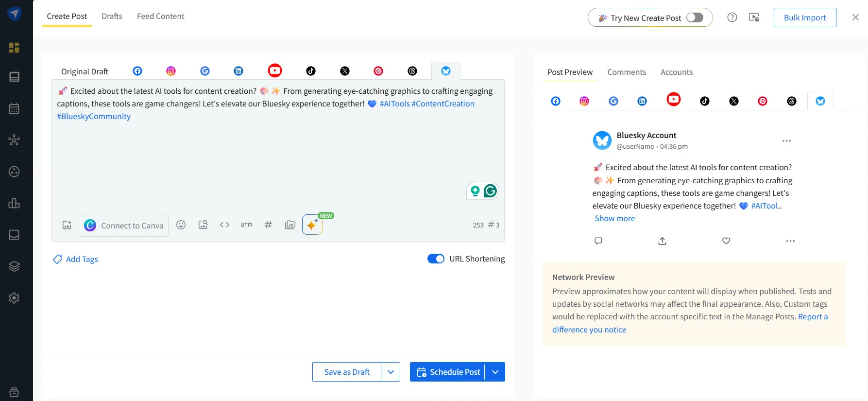
Task: Open the inbox tray icon in sidebar
Action: pos(14,235)
